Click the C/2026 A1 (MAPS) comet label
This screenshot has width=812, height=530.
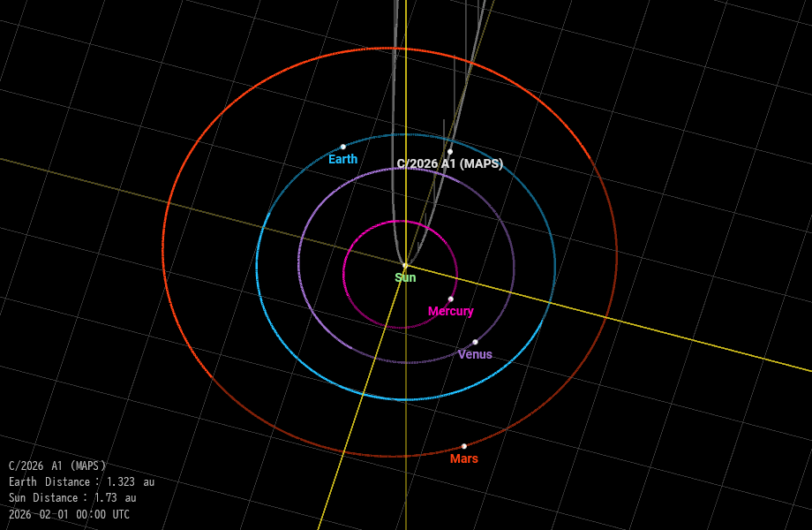[x=450, y=164]
